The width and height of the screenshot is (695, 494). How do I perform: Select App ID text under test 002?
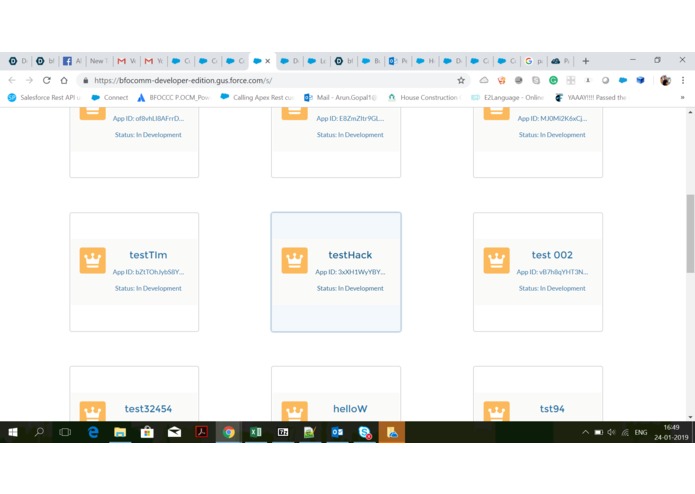[x=552, y=272]
